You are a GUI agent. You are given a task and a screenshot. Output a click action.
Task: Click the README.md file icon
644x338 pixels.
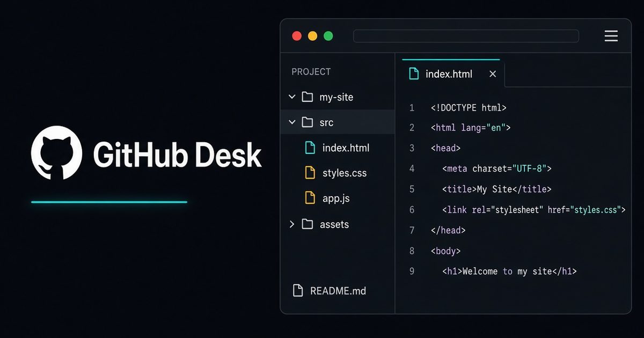pyautogui.click(x=298, y=291)
